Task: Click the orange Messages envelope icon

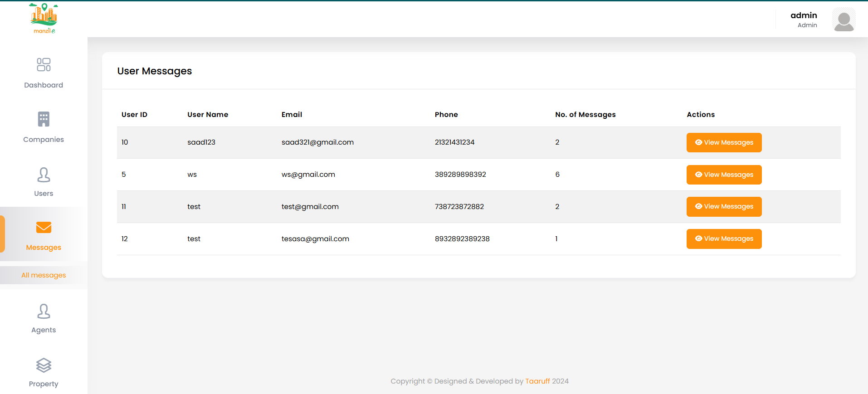Action: (44, 227)
